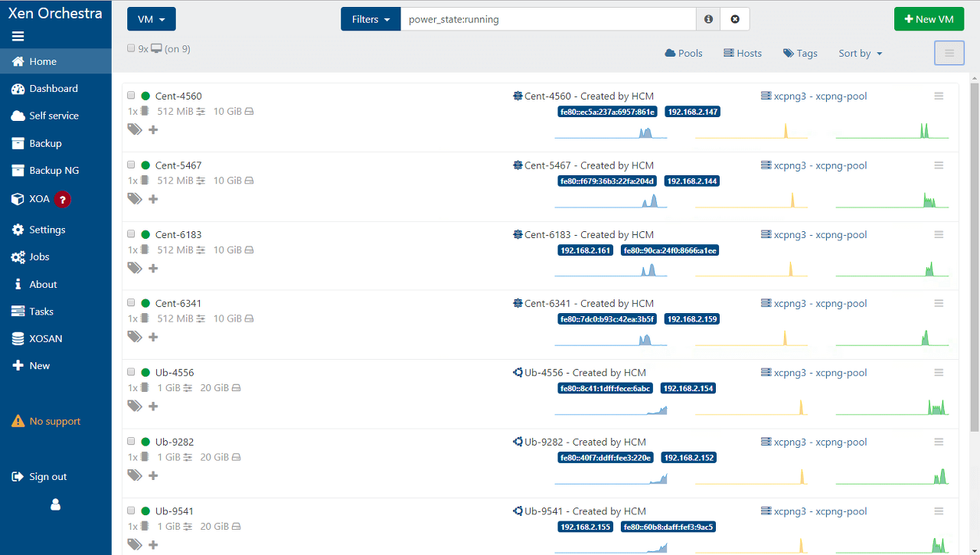980x555 pixels.
Task: Check the Cent-6341 VM checkbox
Action: click(131, 302)
